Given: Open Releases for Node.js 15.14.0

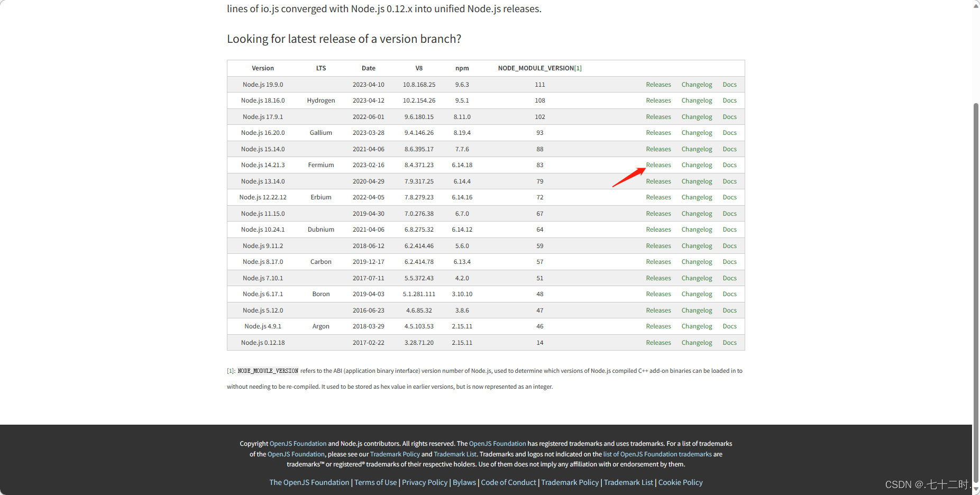Looking at the screenshot, I should [x=658, y=149].
